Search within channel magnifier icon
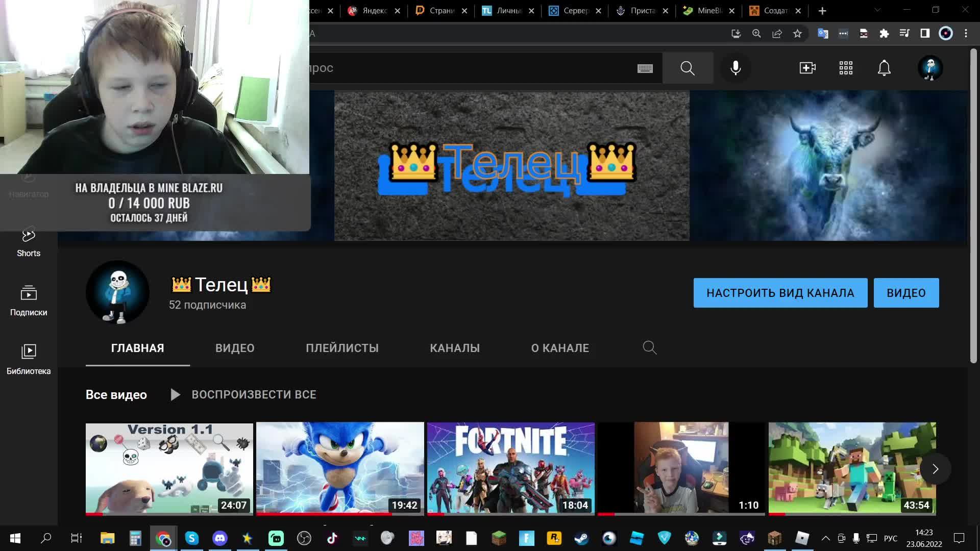The height and width of the screenshot is (551, 980). pos(650,348)
